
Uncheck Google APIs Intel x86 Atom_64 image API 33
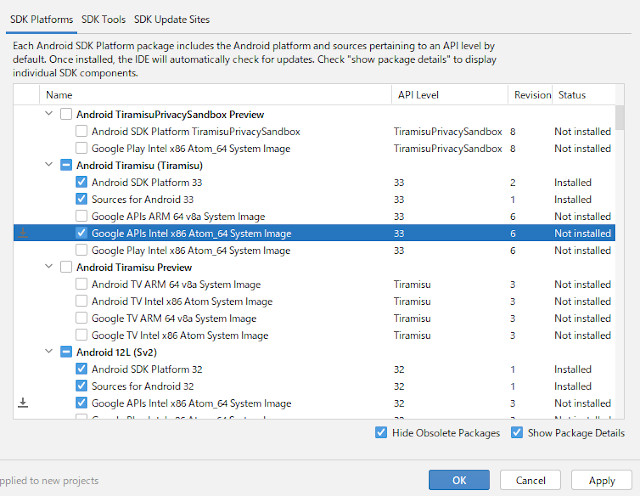click(81, 233)
